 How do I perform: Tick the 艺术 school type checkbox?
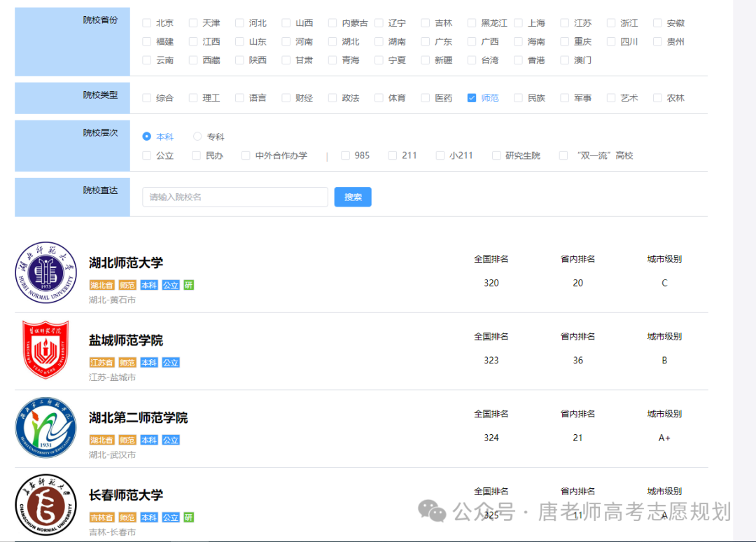(x=611, y=98)
